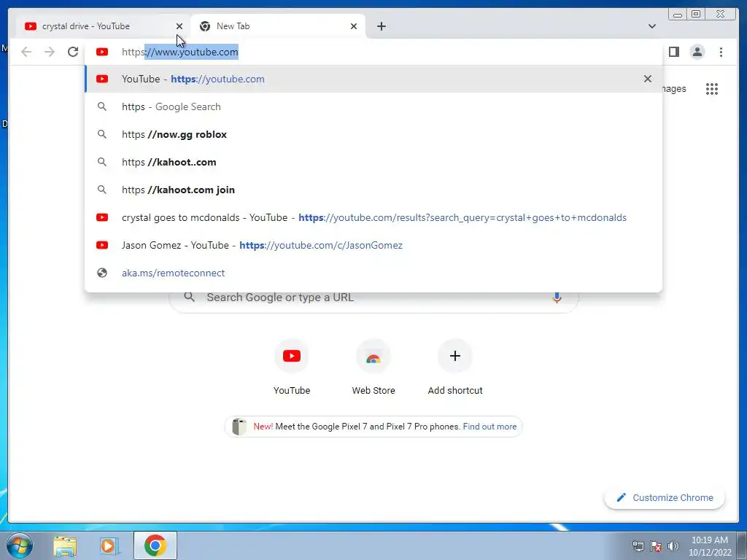Launch Windows Media Player from the taskbar

[x=109, y=546]
